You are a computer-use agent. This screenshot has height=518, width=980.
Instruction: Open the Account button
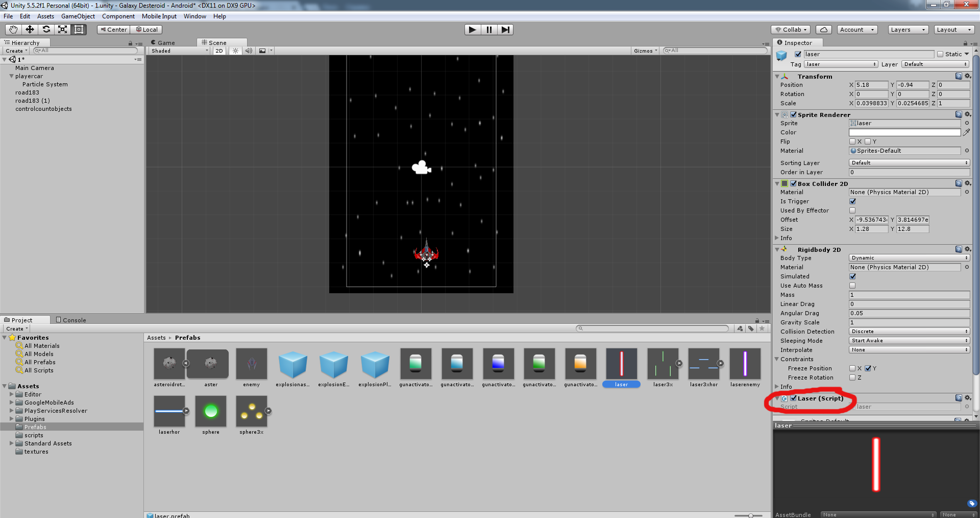(x=857, y=30)
